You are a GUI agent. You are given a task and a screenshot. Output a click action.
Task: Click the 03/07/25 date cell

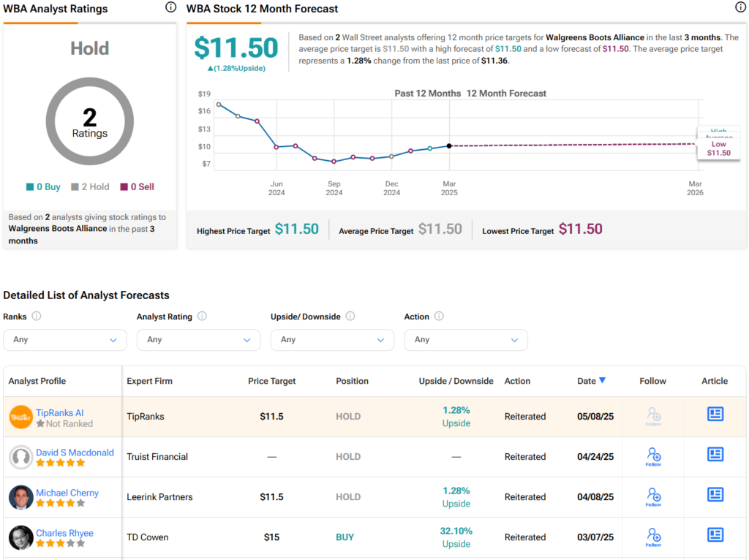[x=595, y=537]
